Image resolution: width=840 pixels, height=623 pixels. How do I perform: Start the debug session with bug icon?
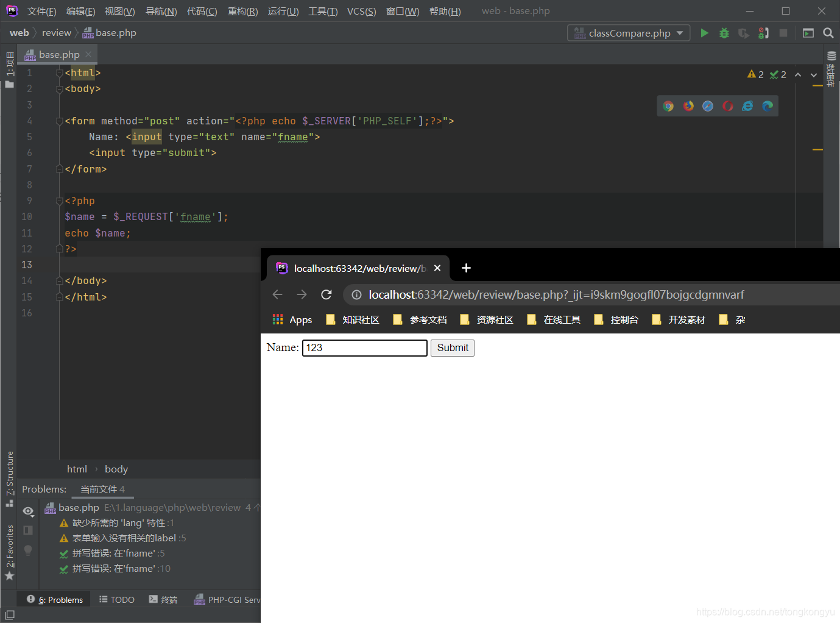coord(724,33)
